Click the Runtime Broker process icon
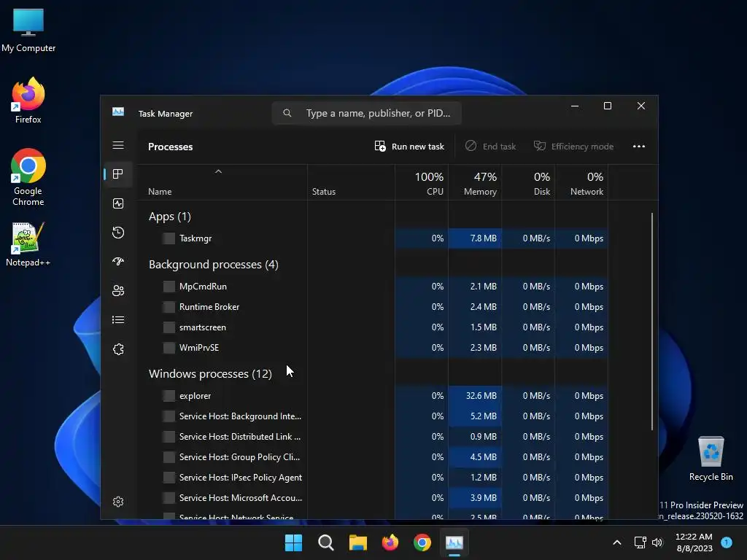Image resolution: width=747 pixels, height=560 pixels. 169,307
